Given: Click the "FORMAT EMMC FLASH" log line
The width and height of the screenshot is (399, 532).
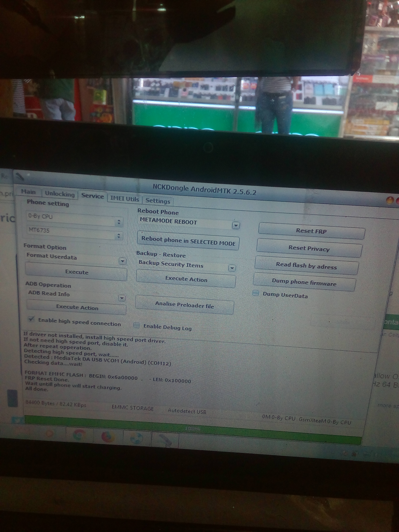Looking at the screenshot, I should (x=108, y=377).
